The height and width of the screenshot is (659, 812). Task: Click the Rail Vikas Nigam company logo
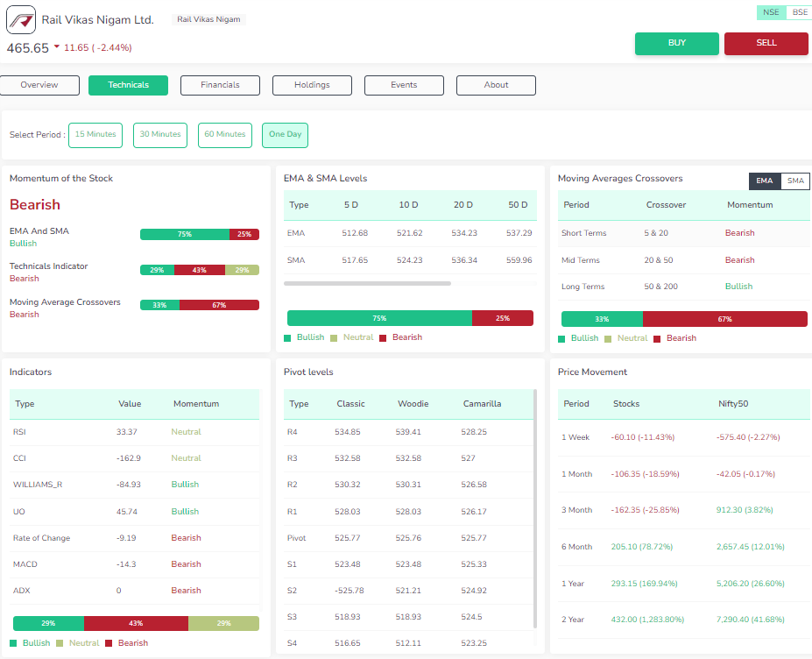[x=21, y=20]
